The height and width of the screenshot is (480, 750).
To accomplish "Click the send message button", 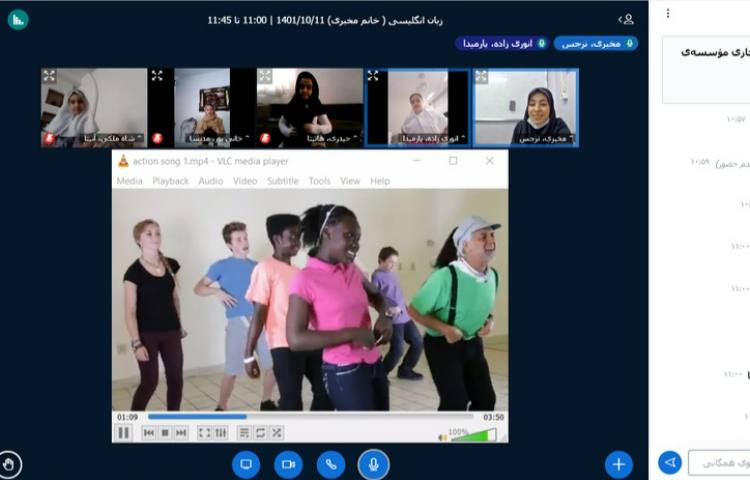I will [670, 462].
